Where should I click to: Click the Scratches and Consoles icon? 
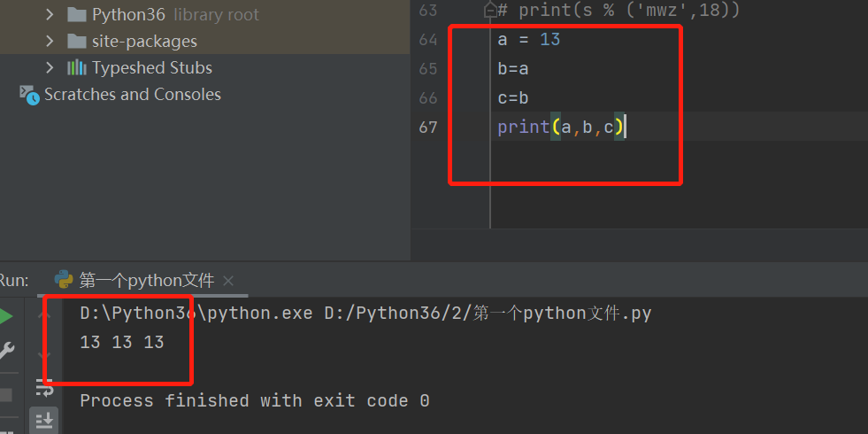pos(30,95)
